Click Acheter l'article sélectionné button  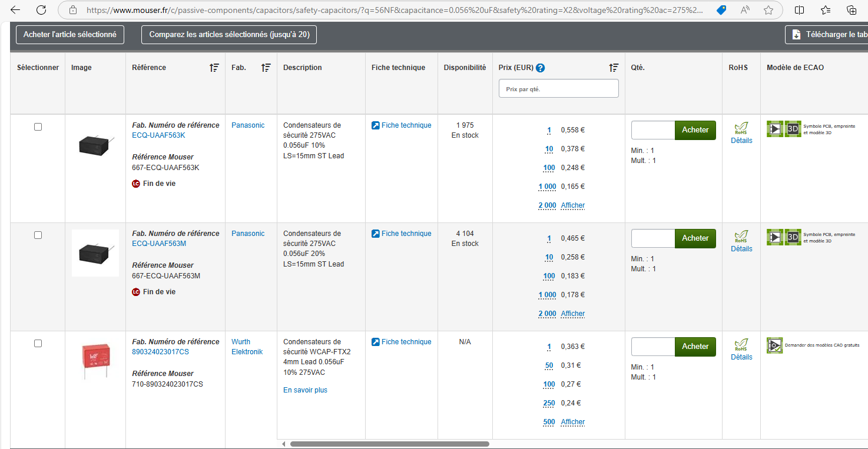[70, 35]
